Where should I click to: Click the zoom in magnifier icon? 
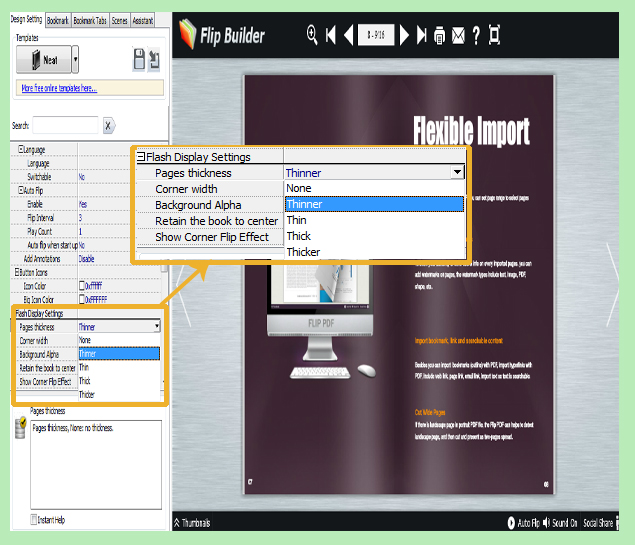(x=312, y=35)
